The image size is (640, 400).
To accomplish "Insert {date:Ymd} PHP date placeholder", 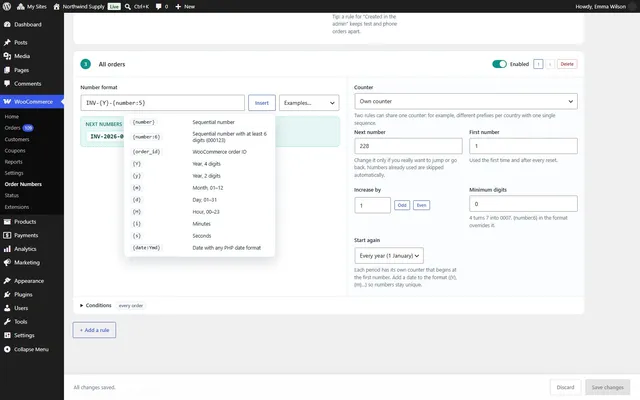I will pos(199,248).
